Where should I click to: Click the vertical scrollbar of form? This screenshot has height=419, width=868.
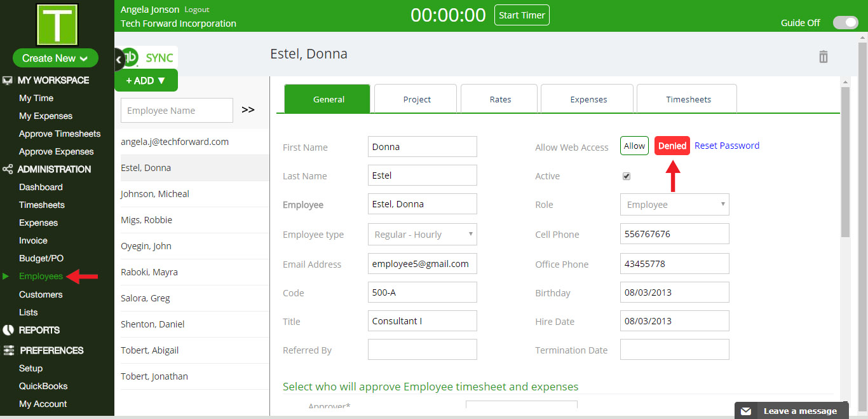click(x=845, y=163)
